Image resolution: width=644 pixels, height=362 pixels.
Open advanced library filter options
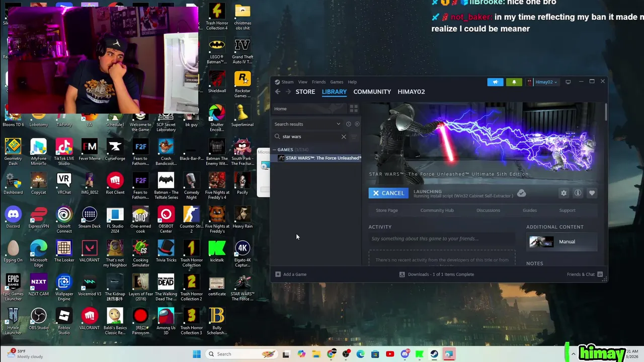click(354, 137)
